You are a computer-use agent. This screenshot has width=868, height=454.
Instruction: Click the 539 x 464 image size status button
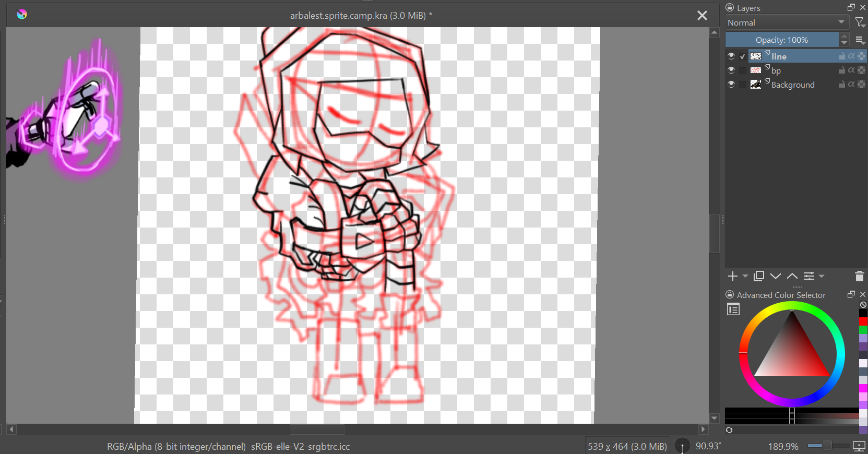627,446
